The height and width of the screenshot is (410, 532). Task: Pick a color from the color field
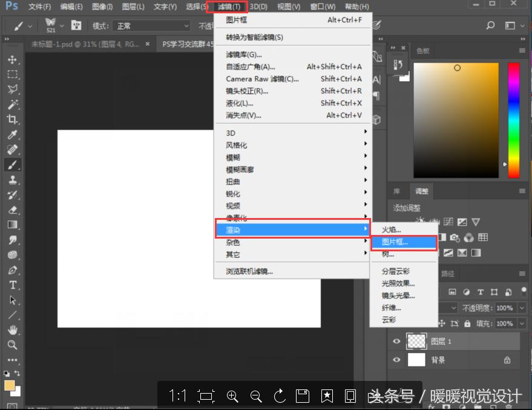pos(457,121)
